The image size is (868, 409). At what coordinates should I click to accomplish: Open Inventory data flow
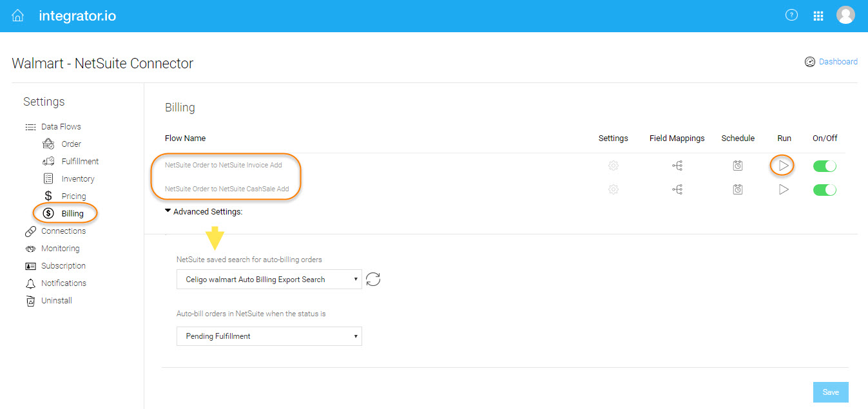click(78, 179)
